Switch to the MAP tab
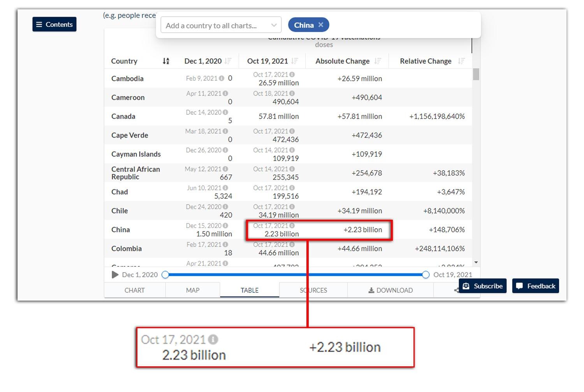 [193, 290]
